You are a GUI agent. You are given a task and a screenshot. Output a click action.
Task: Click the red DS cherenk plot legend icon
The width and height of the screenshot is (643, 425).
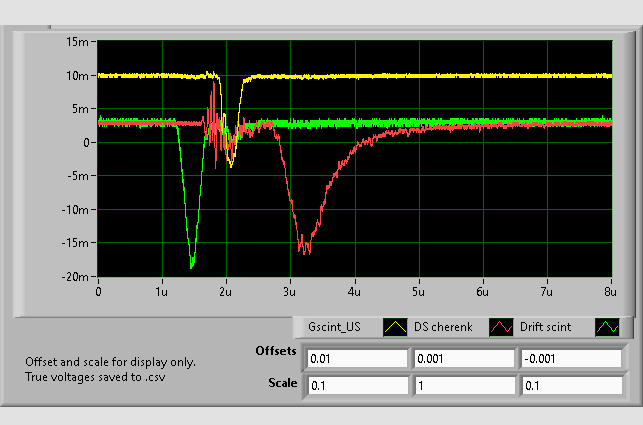(x=501, y=327)
